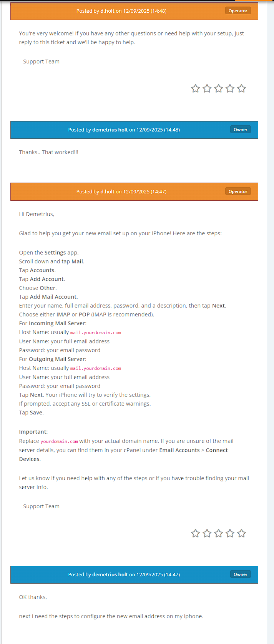
Task: Open d.holt's name in the 14:47 header
Action: tap(107, 192)
